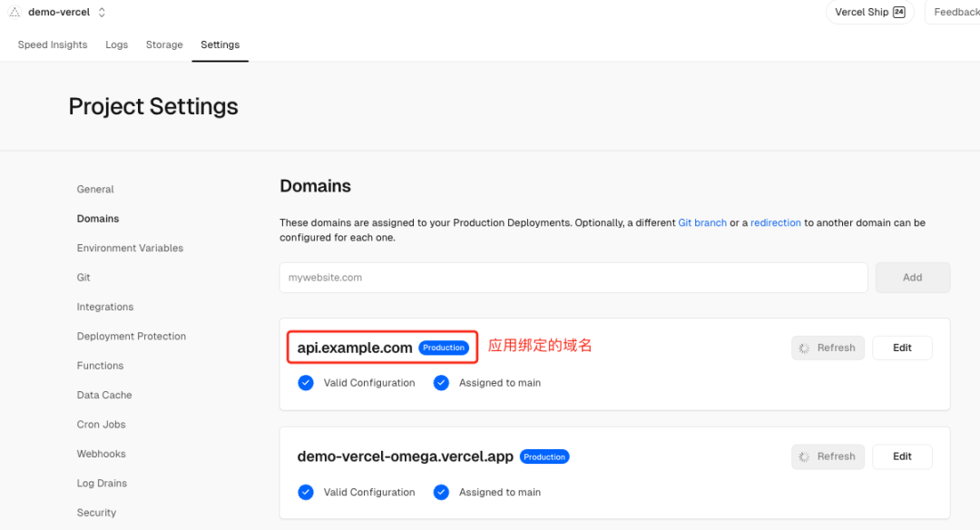Refresh the api.example.com domain
Screen dimensions: 980x530
click(828, 348)
